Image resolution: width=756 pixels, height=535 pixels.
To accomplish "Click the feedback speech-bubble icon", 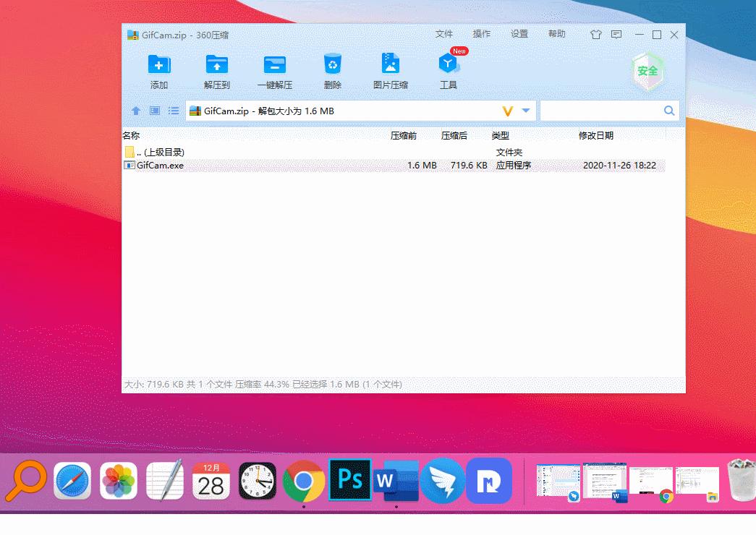I will 617,34.
